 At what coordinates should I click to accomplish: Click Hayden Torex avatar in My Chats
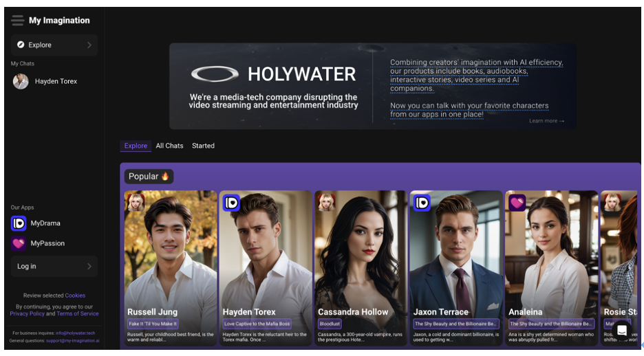tap(21, 82)
